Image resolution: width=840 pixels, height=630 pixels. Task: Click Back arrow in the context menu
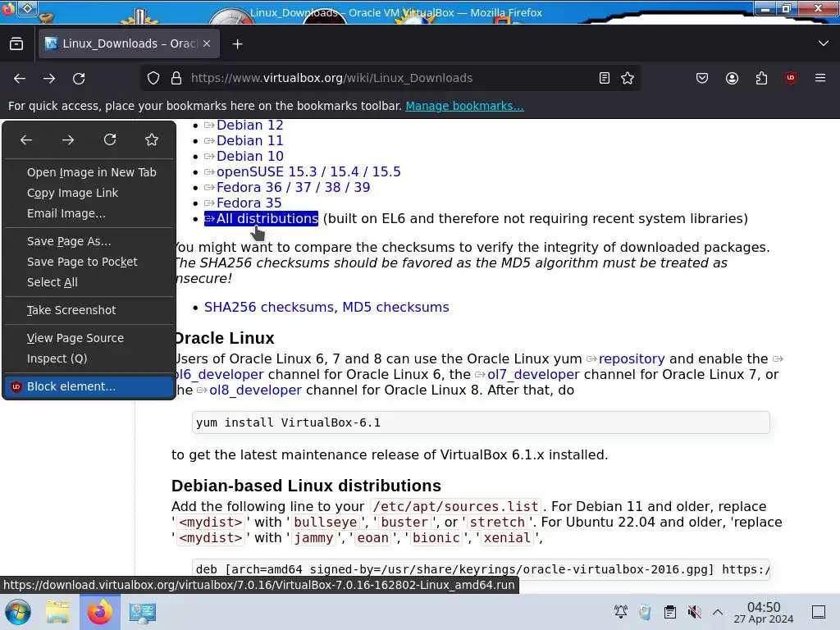26,139
